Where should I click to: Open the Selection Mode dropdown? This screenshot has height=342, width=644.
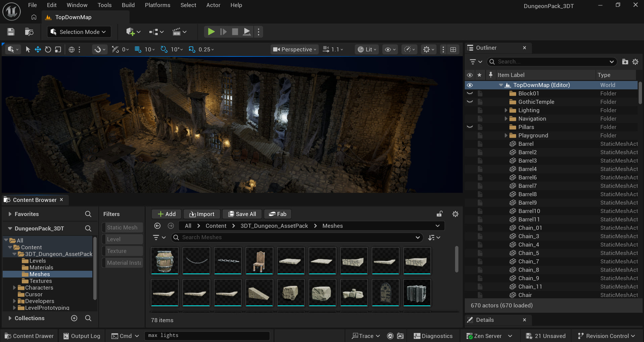coord(79,32)
